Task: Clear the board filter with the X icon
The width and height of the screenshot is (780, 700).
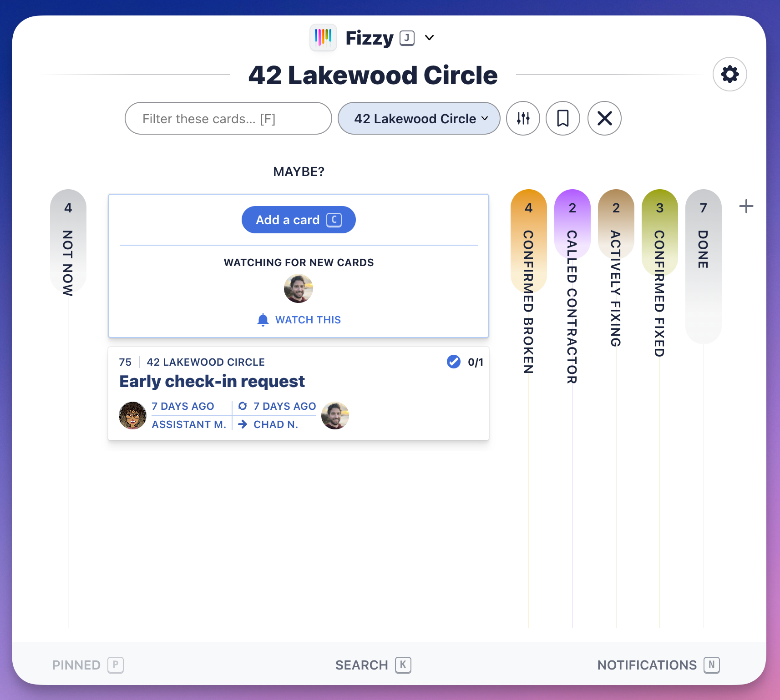Action: (x=604, y=118)
